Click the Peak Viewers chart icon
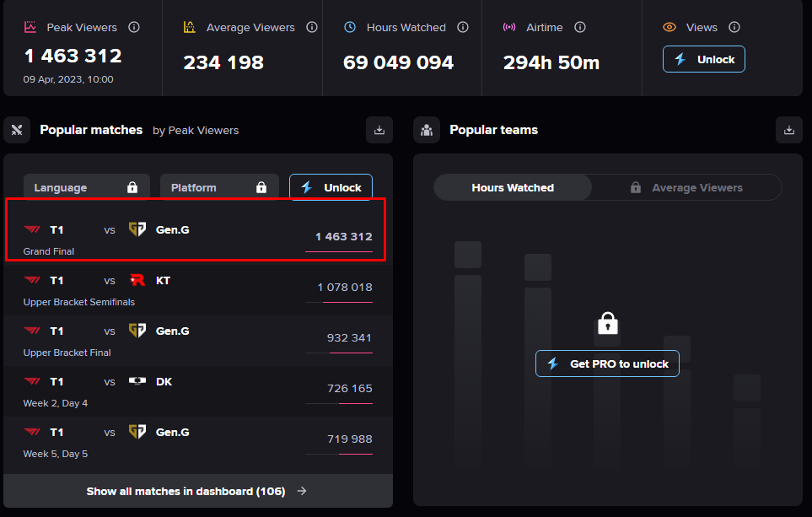The image size is (812, 517). [x=30, y=27]
